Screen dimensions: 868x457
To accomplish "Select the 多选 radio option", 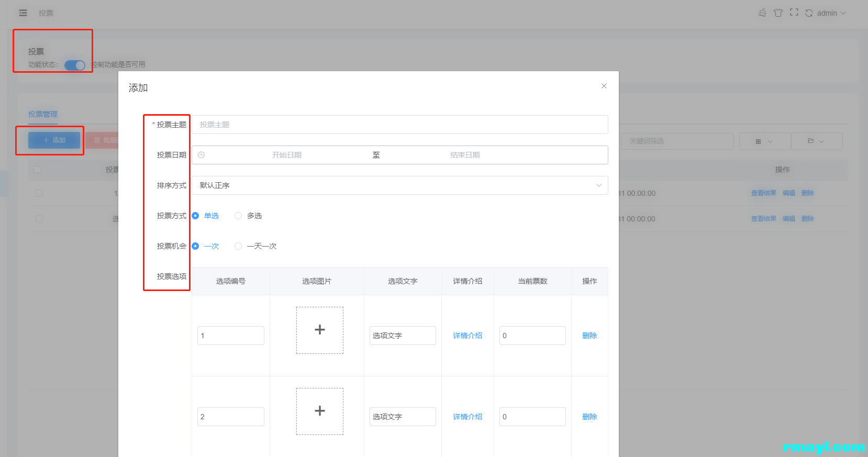I will (248, 216).
